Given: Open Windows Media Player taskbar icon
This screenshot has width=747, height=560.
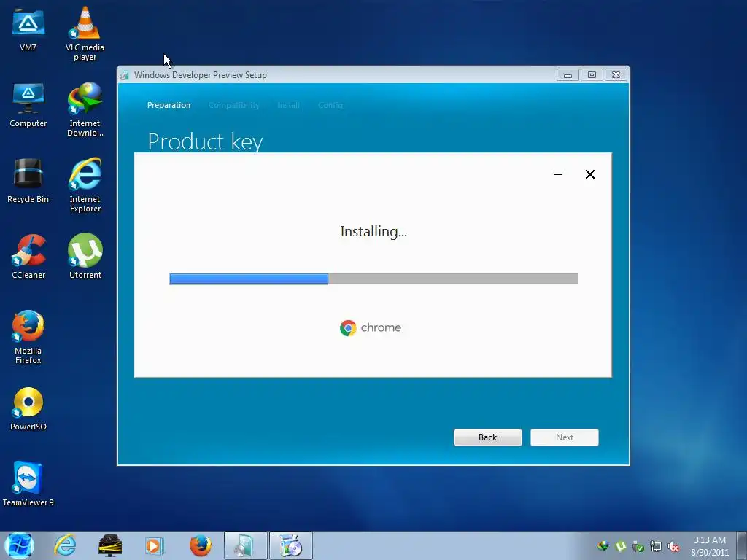Looking at the screenshot, I should pos(155,545).
